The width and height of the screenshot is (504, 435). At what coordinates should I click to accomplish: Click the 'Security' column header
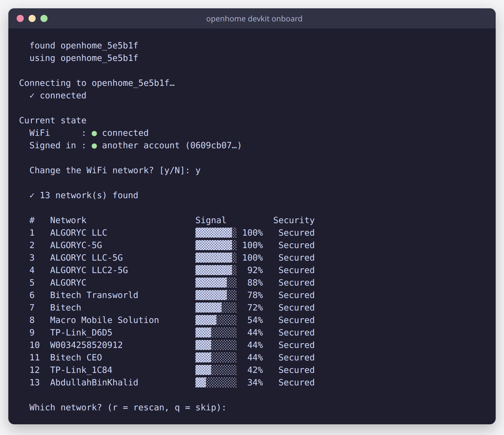tap(294, 220)
